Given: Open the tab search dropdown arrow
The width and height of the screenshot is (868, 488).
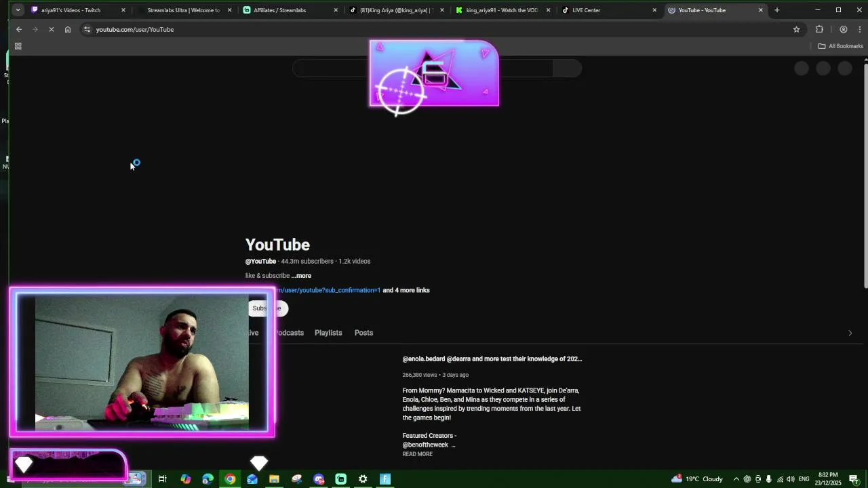Looking at the screenshot, I should tap(18, 10).
